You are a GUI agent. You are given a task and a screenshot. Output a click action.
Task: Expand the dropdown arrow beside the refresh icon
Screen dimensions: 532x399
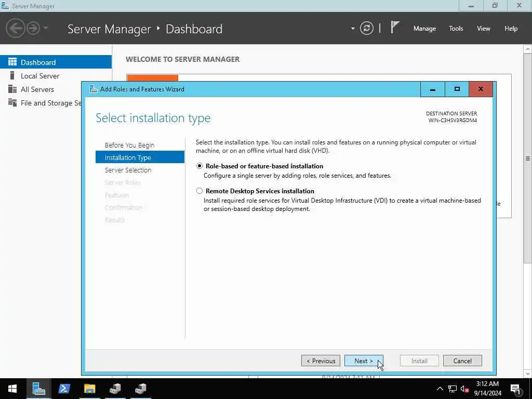pyautogui.click(x=353, y=29)
